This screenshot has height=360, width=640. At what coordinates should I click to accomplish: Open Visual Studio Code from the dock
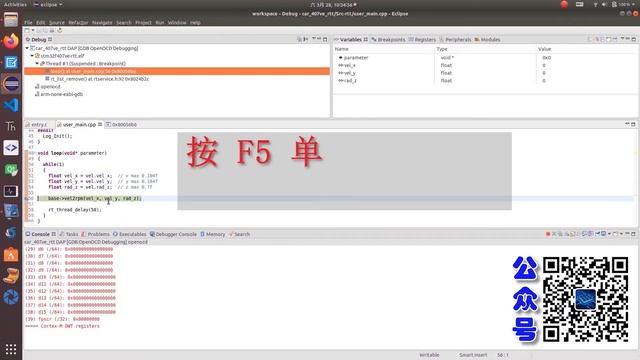(11, 105)
